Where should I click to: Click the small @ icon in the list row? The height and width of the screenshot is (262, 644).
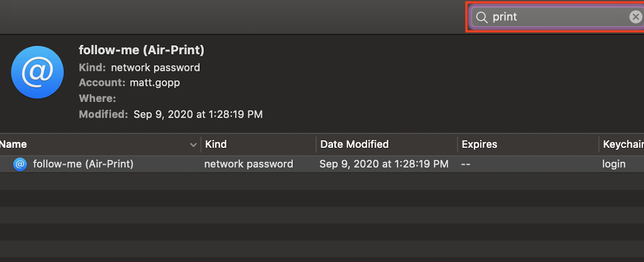(x=20, y=164)
